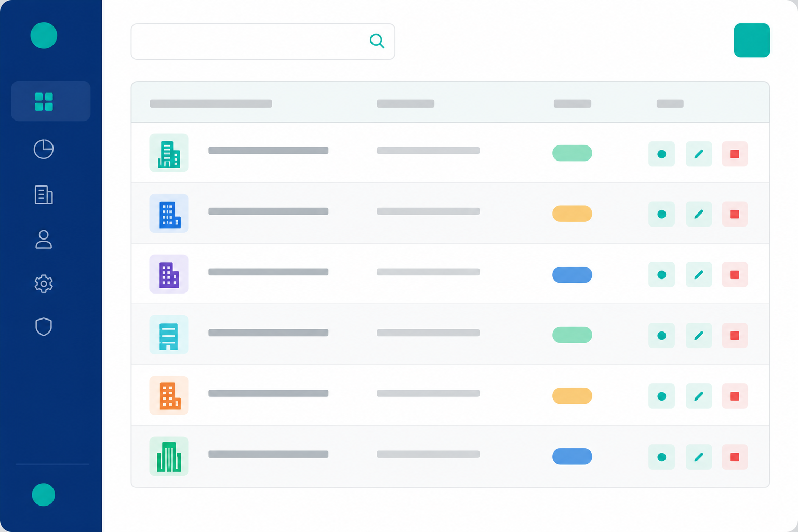Click yellow status pill in orange building row

[572, 396]
